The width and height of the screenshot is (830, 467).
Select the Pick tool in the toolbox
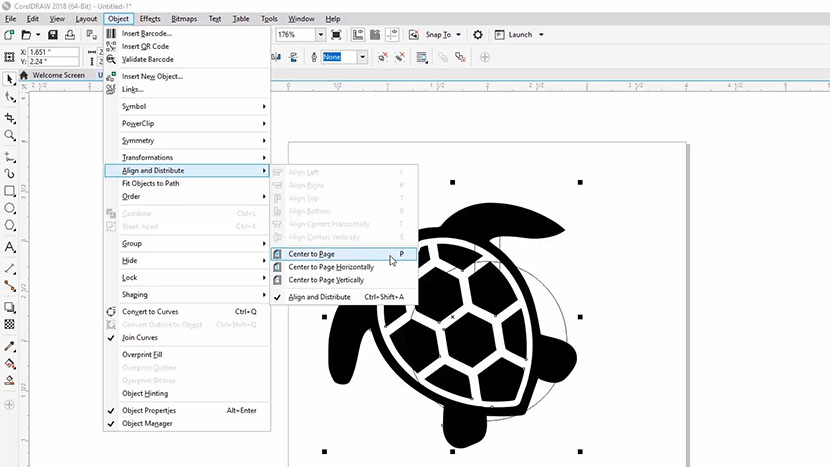point(10,78)
